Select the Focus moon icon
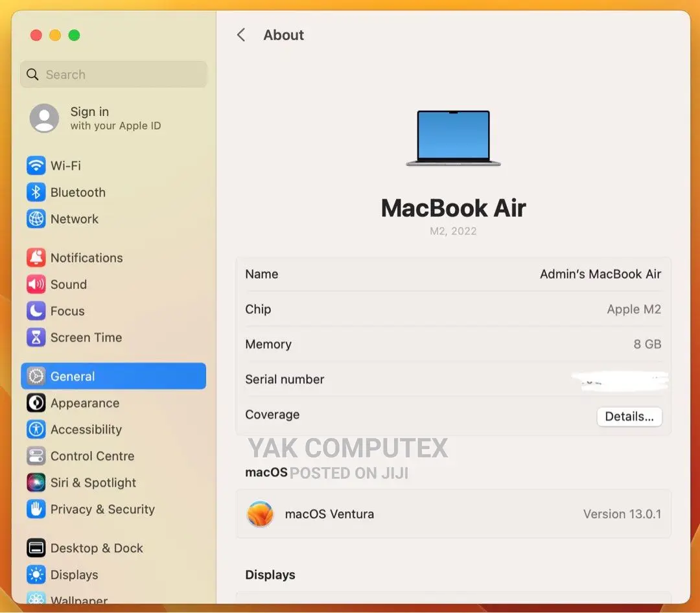Viewport: 700px width, 613px height. click(x=36, y=311)
